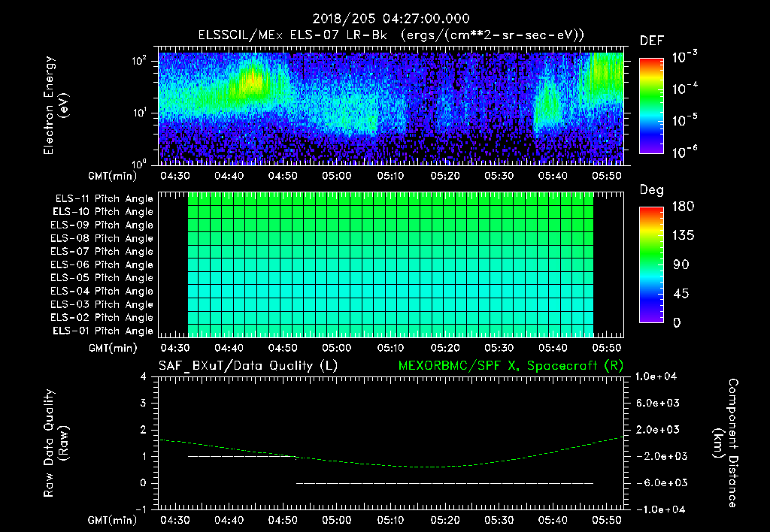Click the 90 degree scale tick

coord(681,264)
